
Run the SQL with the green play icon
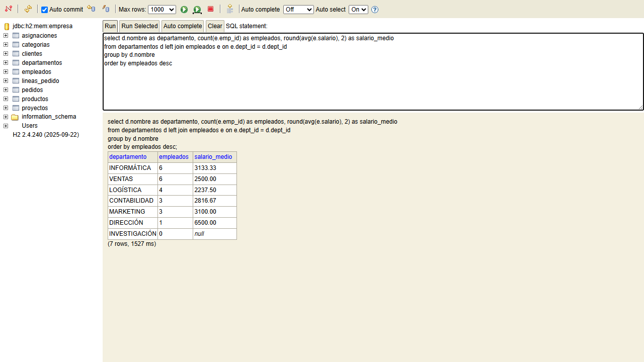click(x=184, y=10)
